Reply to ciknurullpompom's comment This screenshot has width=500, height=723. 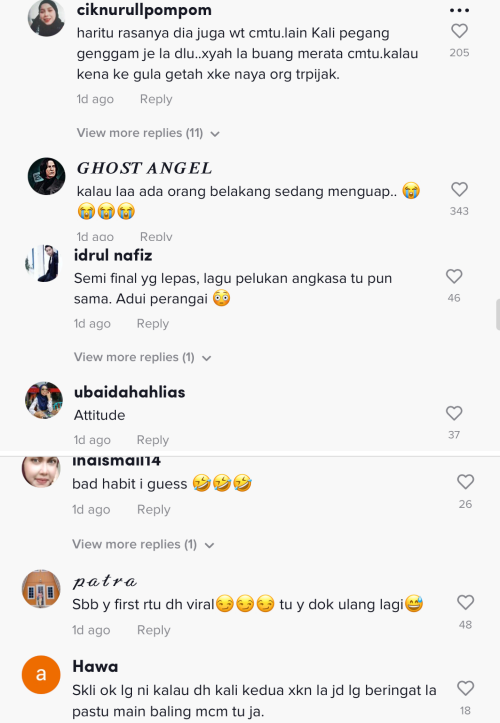tap(156, 99)
